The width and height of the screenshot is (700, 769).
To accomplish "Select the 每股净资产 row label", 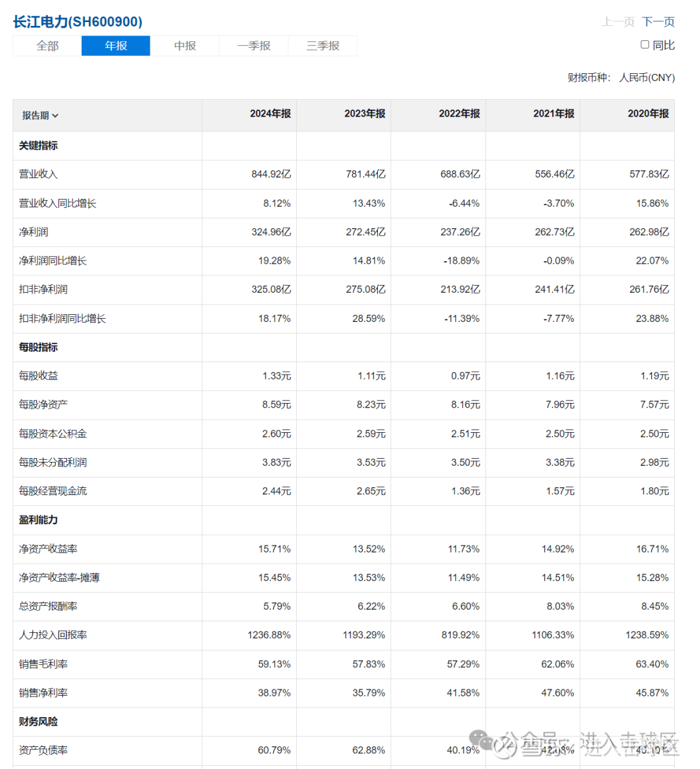I will tap(43, 405).
